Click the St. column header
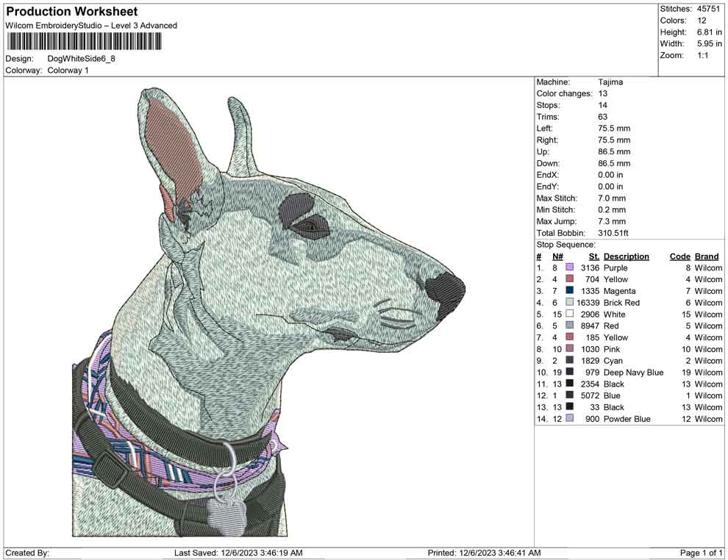This screenshot has height=560, width=728. point(593,256)
